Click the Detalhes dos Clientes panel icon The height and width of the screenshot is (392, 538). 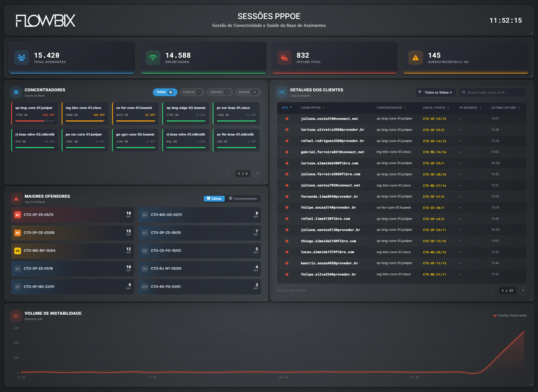pyautogui.click(x=282, y=92)
